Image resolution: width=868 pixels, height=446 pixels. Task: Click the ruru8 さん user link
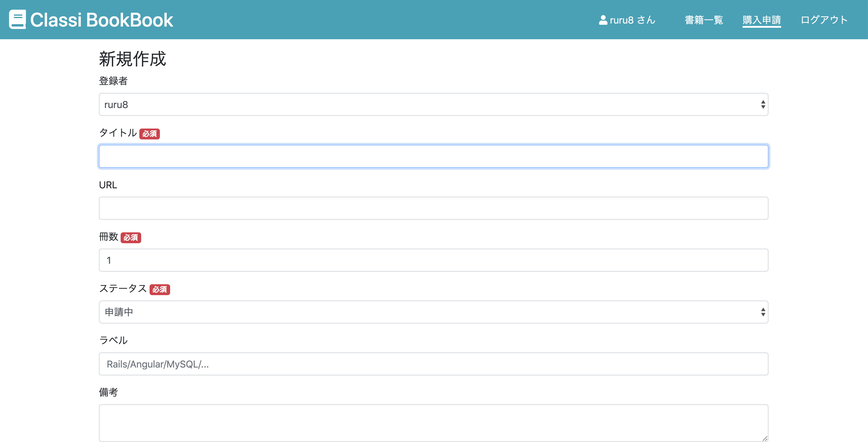click(632, 20)
